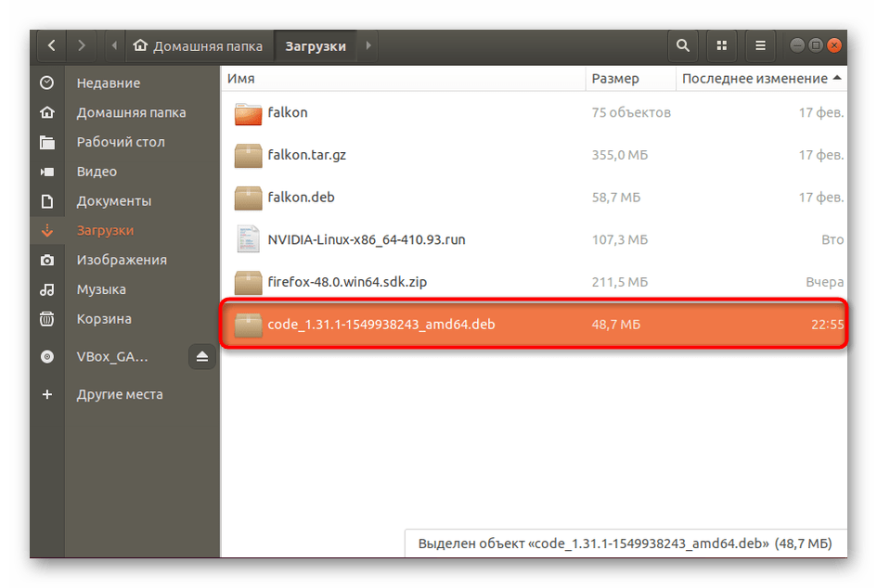Screen dimensions: 877x588
Task: Go back with the left arrow button
Action: click(x=51, y=45)
